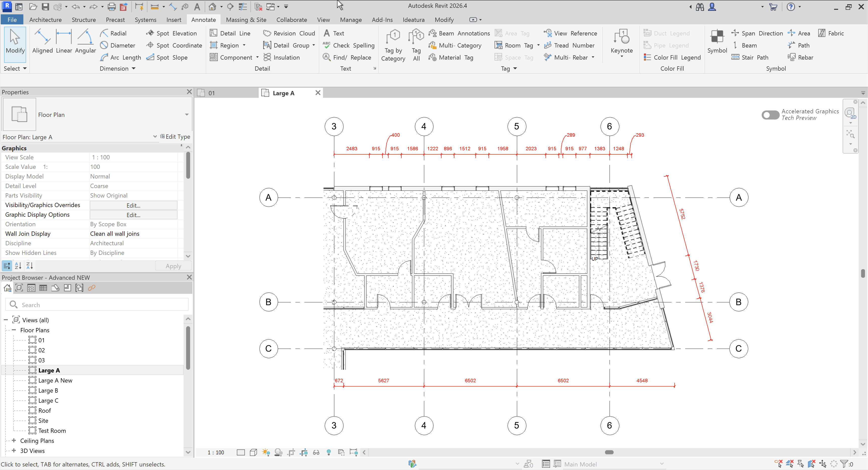Open the File menu
868x470 pixels.
tap(12, 20)
